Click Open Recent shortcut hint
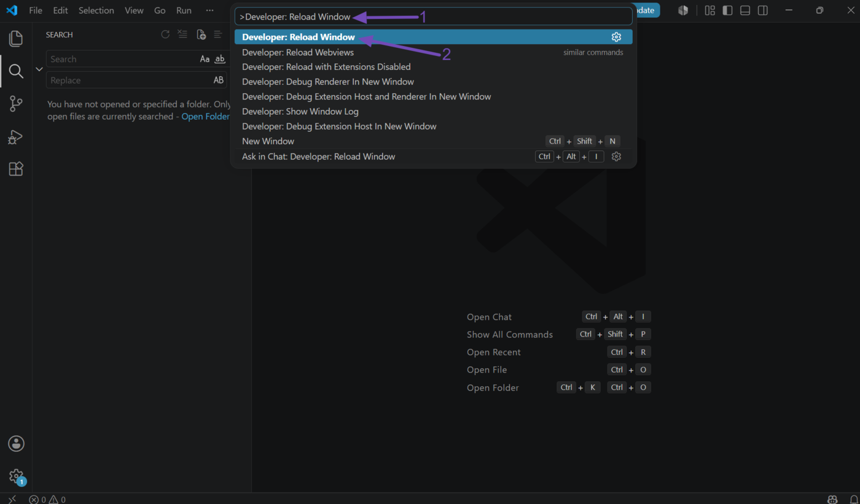This screenshot has width=860, height=504. tap(494, 352)
